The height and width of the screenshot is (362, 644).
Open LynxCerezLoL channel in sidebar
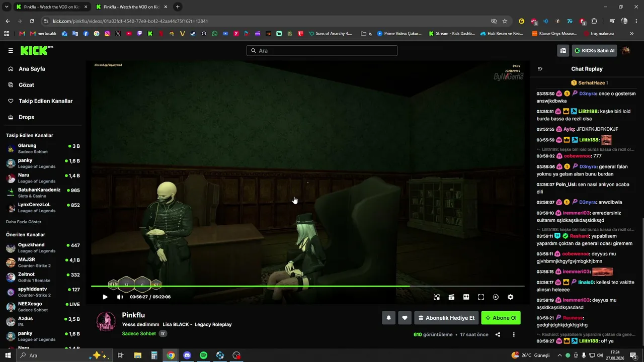(43, 208)
